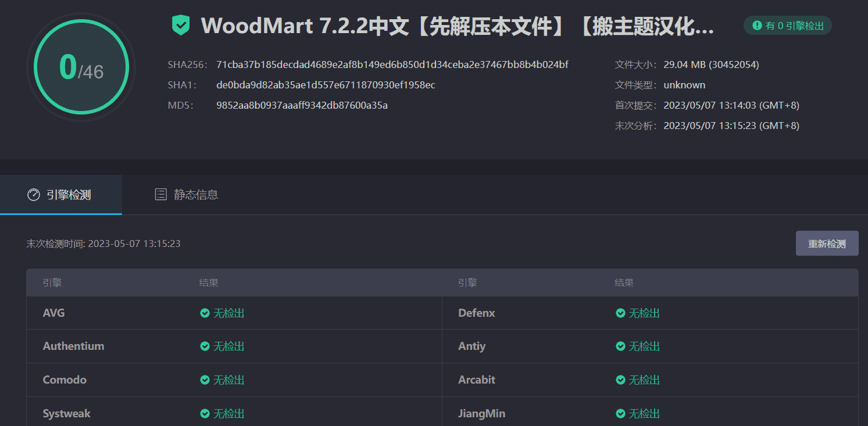The width and height of the screenshot is (868, 426).
Task: Click the MD5: label
Action: pyautogui.click(x=180, y=105)
